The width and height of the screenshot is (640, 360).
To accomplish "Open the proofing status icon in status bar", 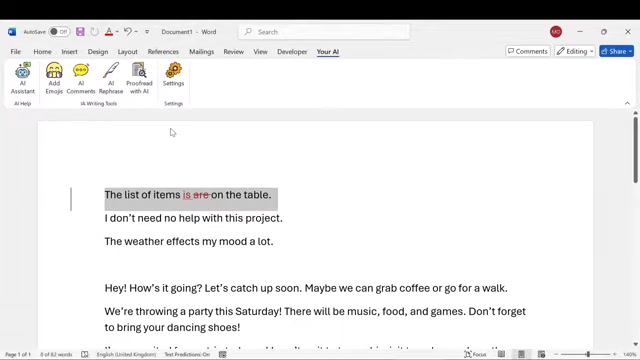I will point(84,354).
